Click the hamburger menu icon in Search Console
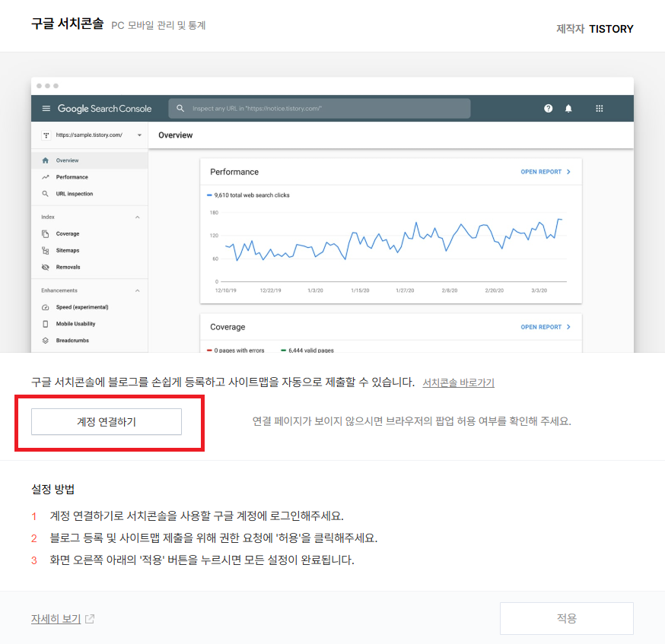The width and height of the screenshot is (665, 644). [46, 109]
